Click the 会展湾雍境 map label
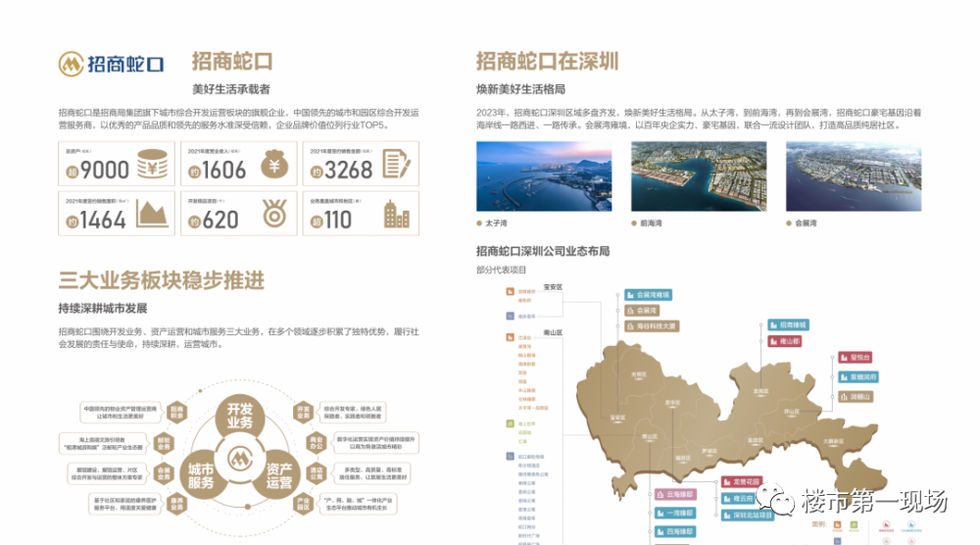 click(x=648, y=294)
